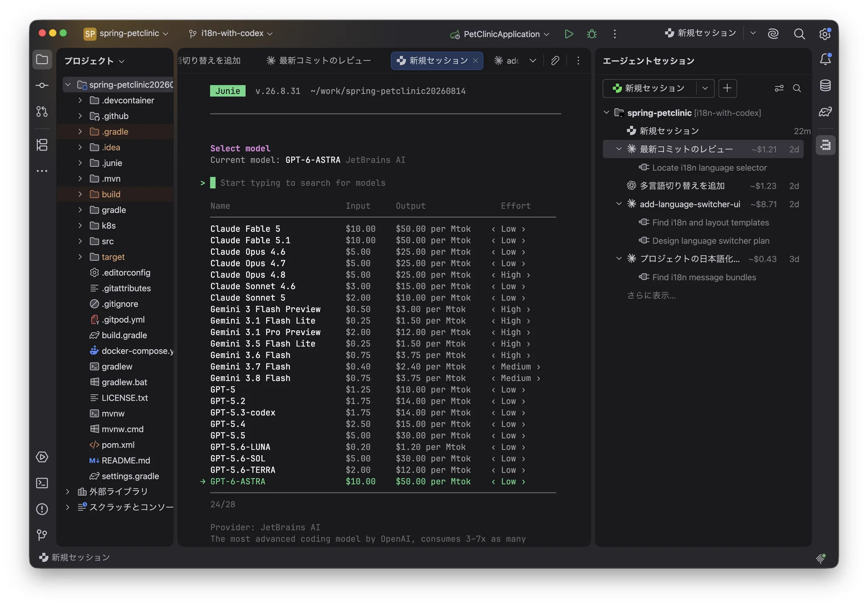Switch to 切り替えを追加 tab
868x607 pixels.
[x=210, y=61]
